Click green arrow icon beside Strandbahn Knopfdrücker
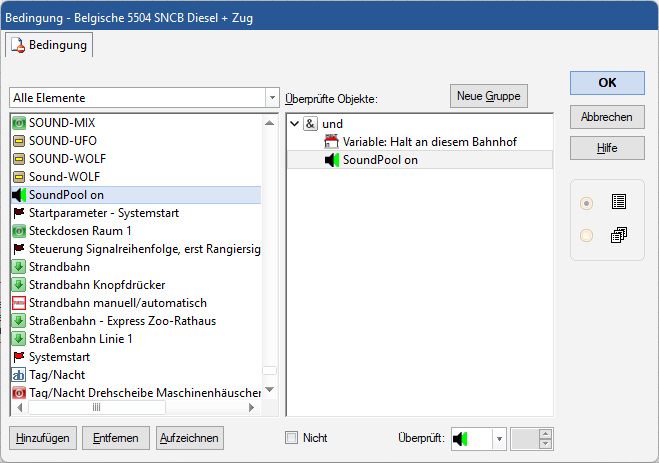This screenshot has height=463, width=659. point(18,285)
